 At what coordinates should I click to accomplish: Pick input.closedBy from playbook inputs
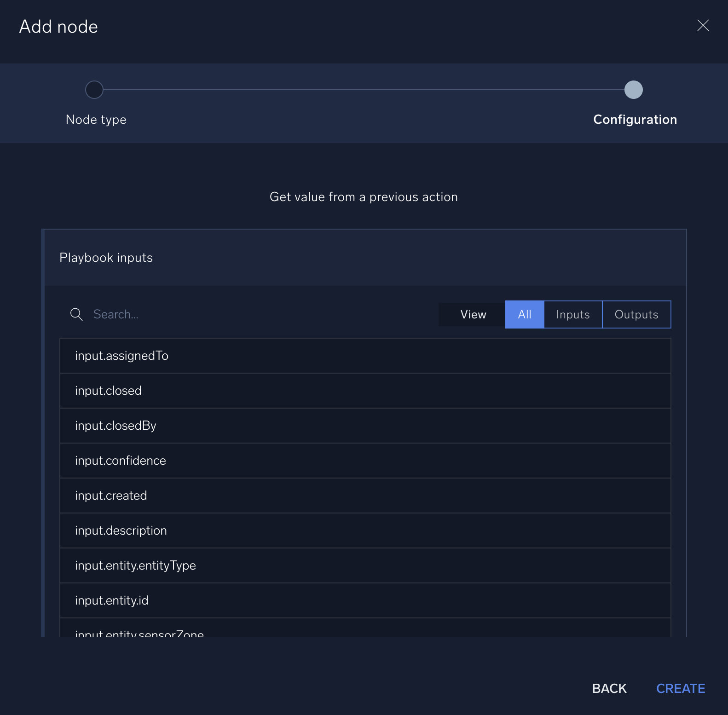coord(365,426)
